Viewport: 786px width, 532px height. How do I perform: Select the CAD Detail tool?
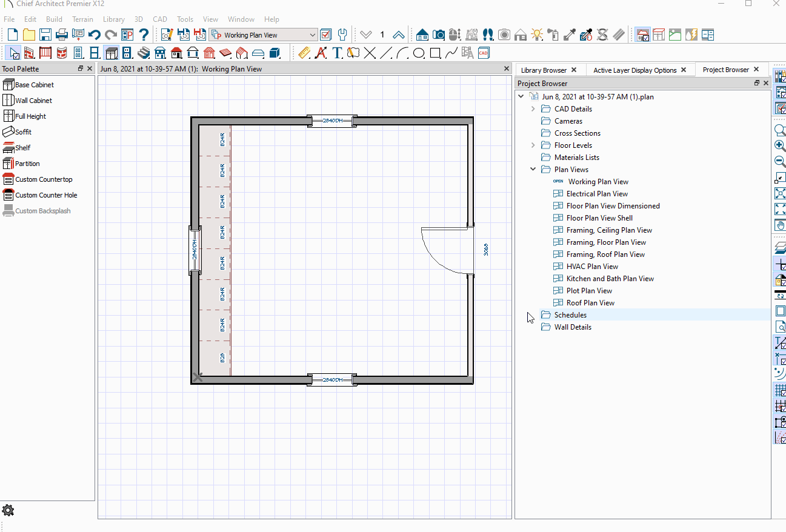483,53
